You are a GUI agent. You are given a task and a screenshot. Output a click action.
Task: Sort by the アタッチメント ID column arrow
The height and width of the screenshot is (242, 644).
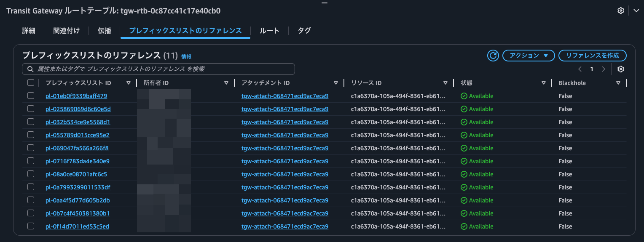[x=336, y=83]
